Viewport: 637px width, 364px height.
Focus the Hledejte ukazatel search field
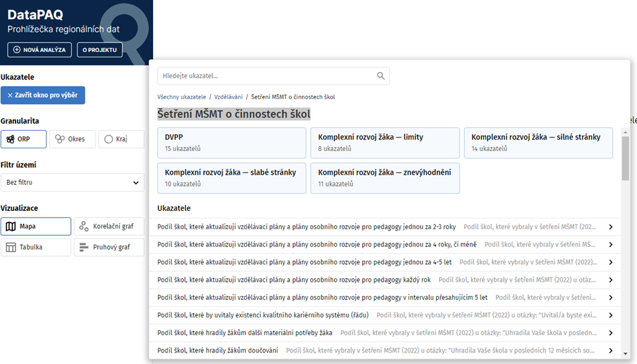pos(266,76)
